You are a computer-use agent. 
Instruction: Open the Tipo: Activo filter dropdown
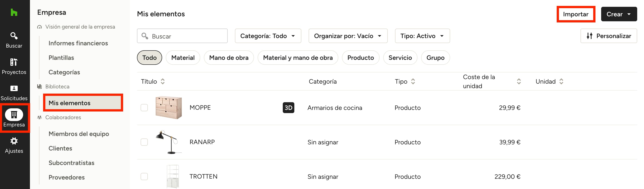click(x=422, y=36)
